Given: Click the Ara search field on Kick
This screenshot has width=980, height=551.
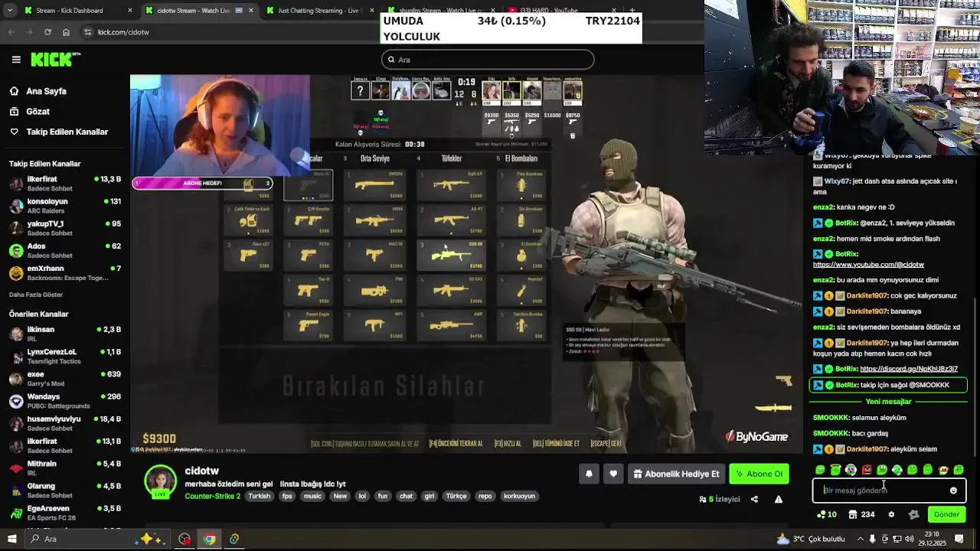Looking at the screenshot, I should click(x=488, y=60).
